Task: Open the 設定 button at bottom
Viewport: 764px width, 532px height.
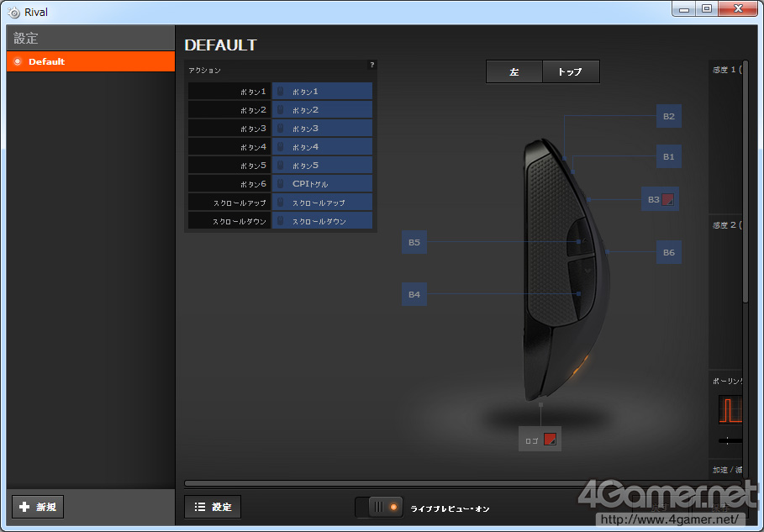Action: pos(213,507)
